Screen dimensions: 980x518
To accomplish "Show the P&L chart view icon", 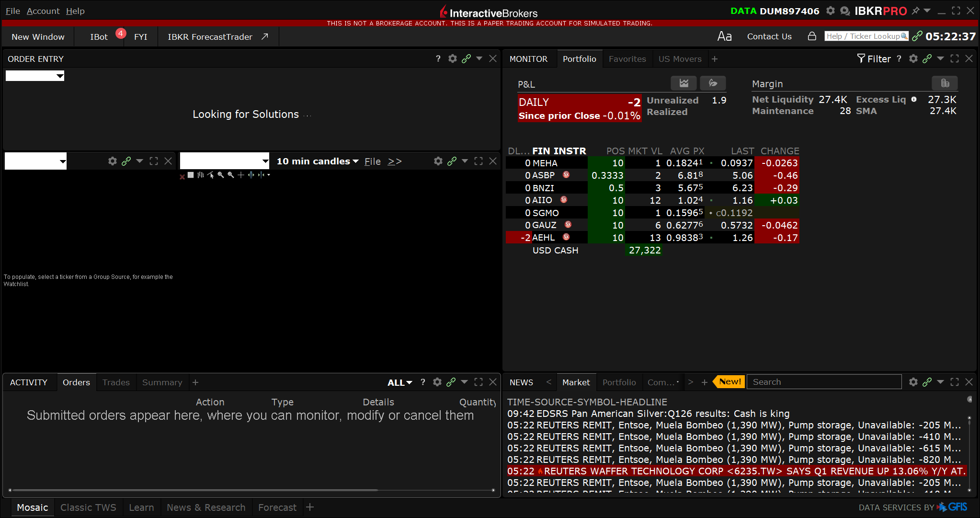I will tap(684, 83).
